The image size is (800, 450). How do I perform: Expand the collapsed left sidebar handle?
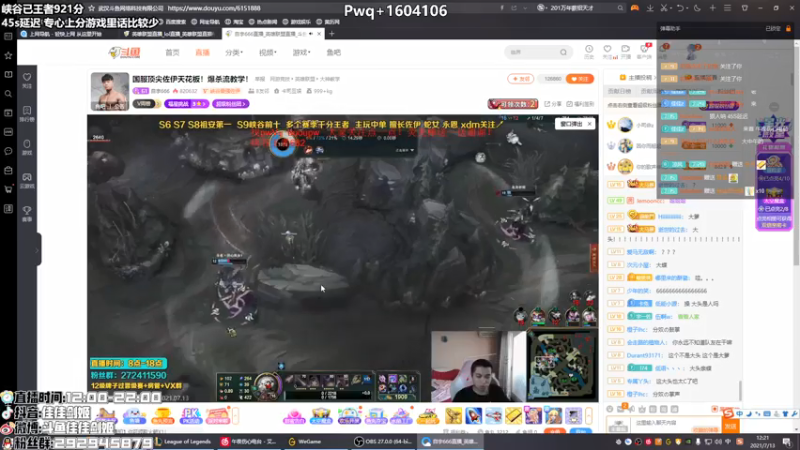(x=38, y=249)
